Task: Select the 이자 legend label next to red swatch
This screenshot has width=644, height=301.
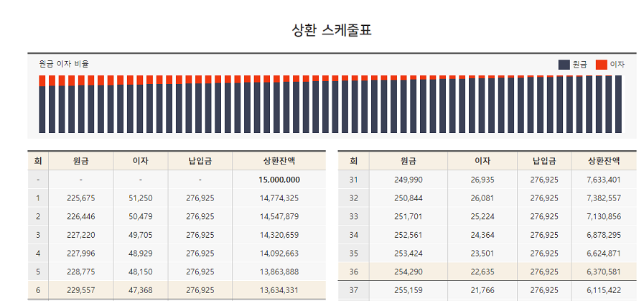Action: (x=617, y=65)
